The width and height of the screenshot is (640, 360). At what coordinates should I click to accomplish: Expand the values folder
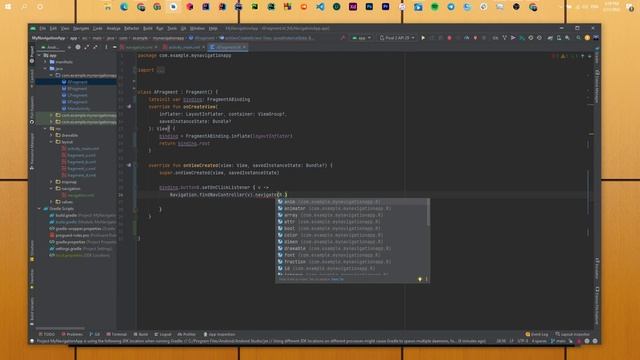tap(51, 202)
